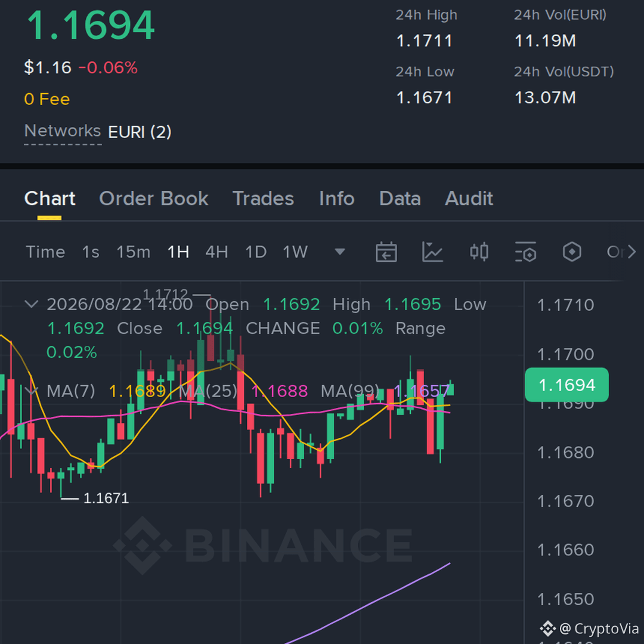The height and width of the screenshot is (644, 644).
Task: Collapse the OHLC data chevron
Action: [32, 304]
